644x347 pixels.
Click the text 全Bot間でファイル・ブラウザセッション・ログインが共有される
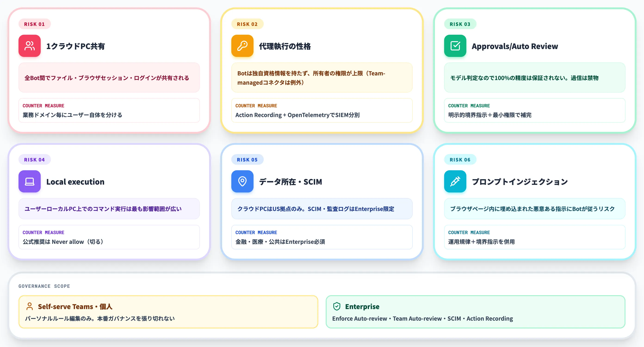[107, 78]
